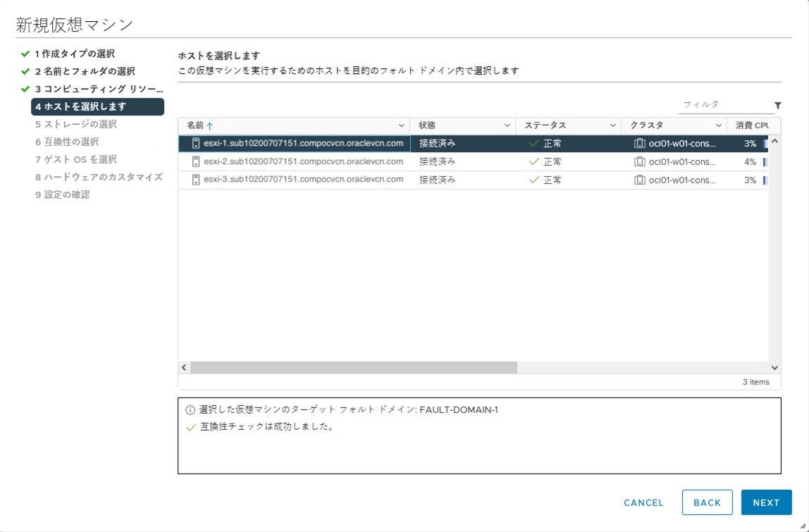
Task: Click cluster icon in esxi-2 row
Action: pos(639,161)
